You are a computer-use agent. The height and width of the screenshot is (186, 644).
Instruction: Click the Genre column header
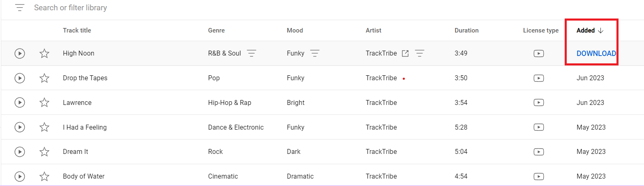(x=216, y=30)
